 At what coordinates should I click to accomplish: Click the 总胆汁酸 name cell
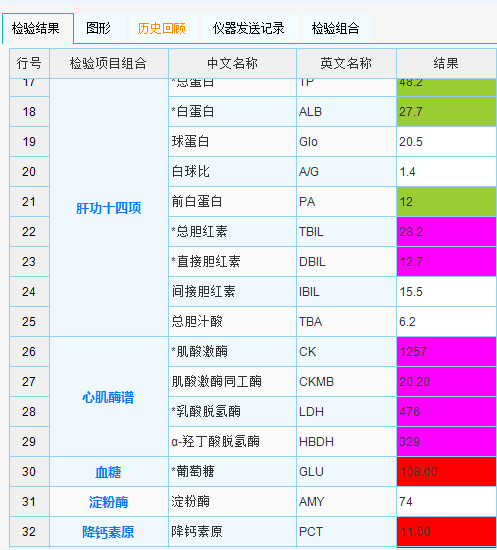(232, 322)
